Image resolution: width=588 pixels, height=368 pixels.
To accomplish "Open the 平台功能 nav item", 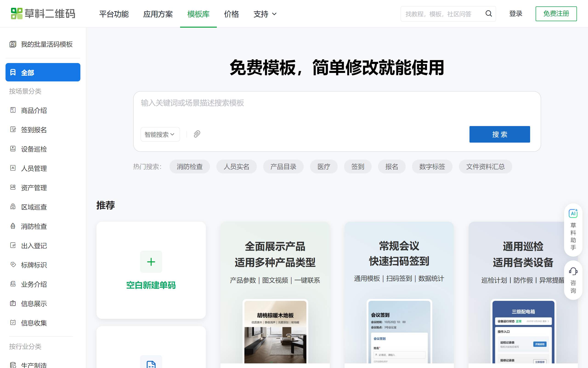I will pyautogui.click(x=114, y=14).
